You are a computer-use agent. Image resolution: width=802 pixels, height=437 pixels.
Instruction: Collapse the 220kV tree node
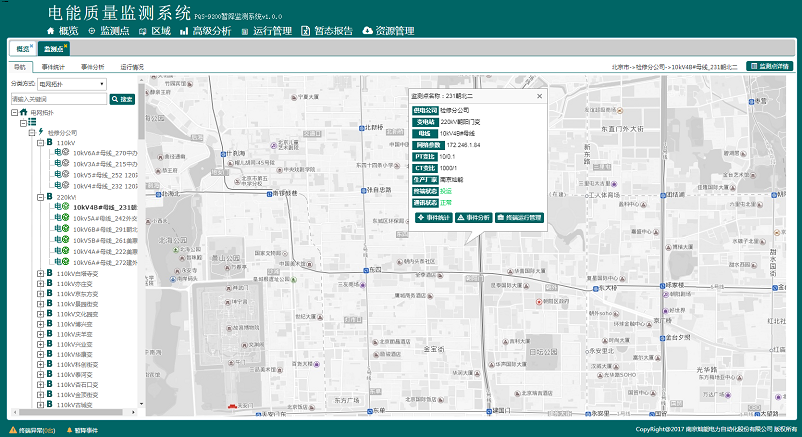(40, 197)
